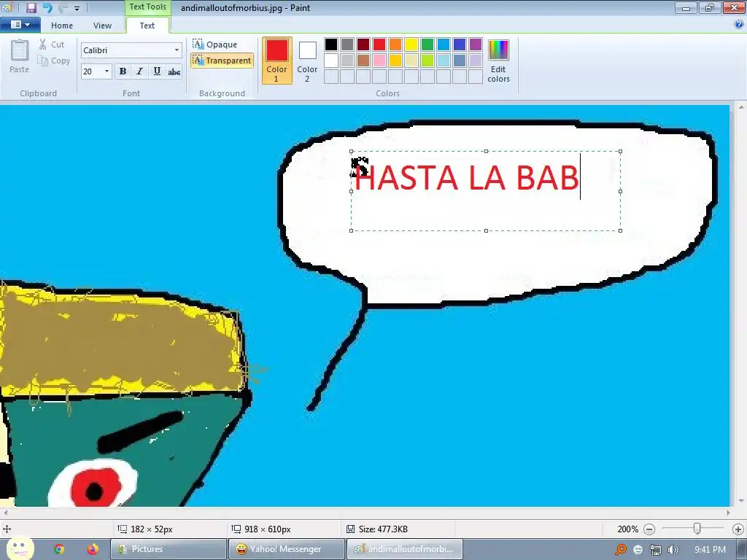Pick the dark red color swatch
The height and width of the screenshot is (560, 747).
click(363, 44)
